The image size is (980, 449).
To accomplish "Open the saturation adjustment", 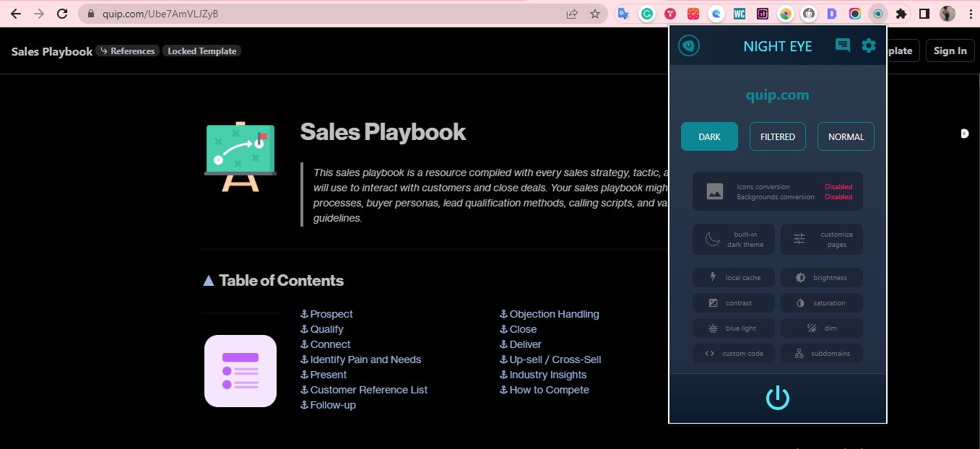I will (822, 302).
